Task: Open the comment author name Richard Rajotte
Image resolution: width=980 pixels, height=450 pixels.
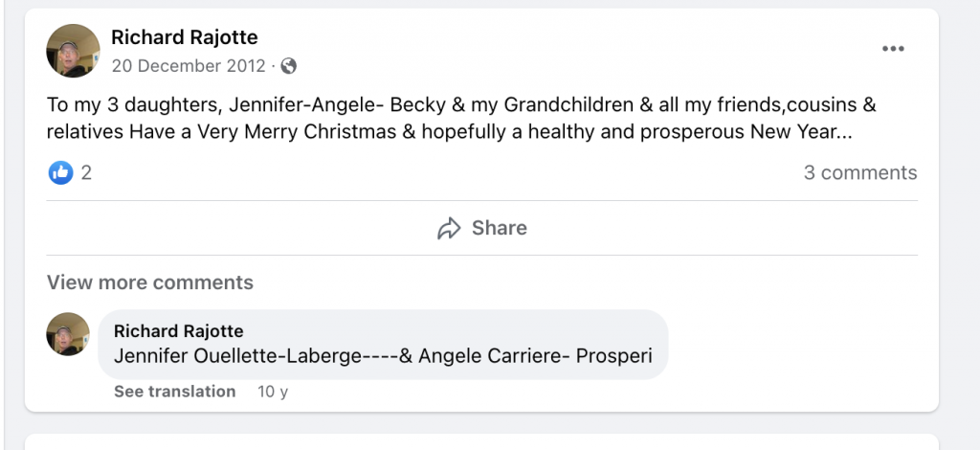Action: pyautogui.click(x=178, y=331)
